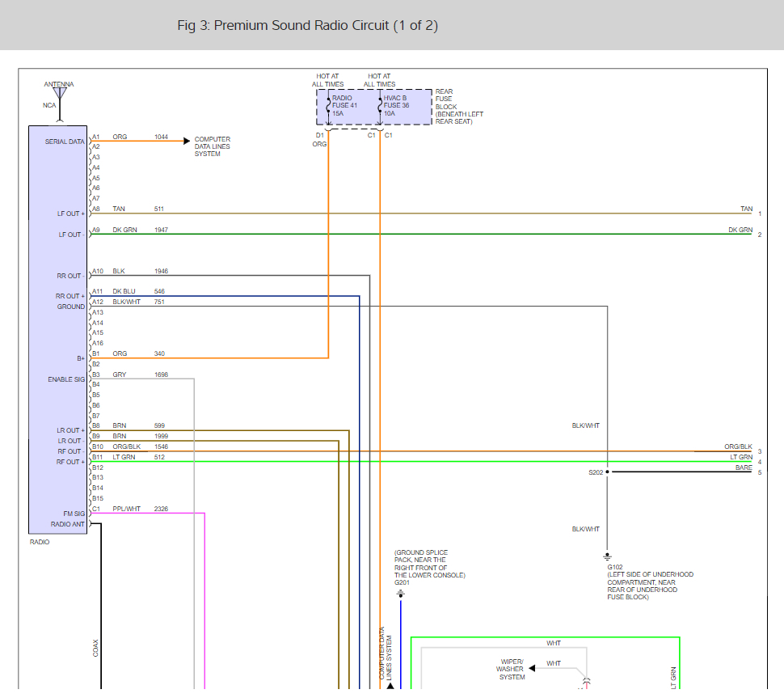This screenshot has height=698, width=784.
Task: Click the TAN label at connector 1
Action: (x=746, y=209)
